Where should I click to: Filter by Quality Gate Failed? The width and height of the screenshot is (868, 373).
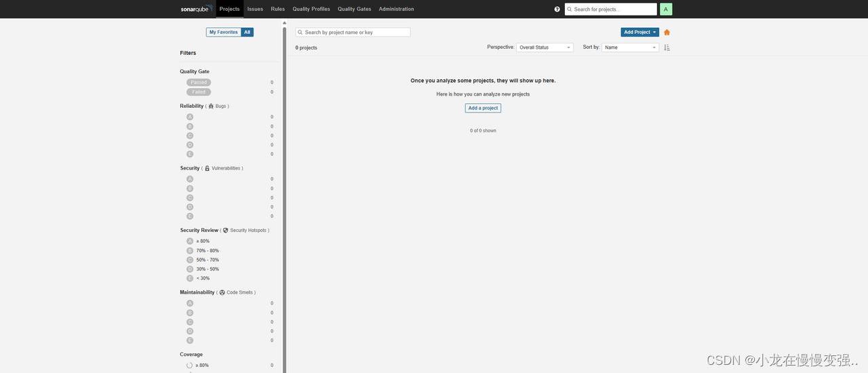(199, 92)
